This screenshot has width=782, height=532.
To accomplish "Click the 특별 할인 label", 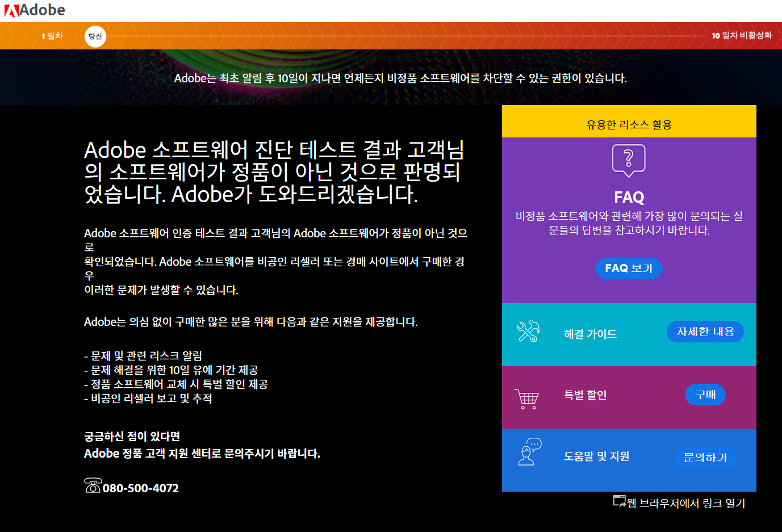I will pos(586,395).
